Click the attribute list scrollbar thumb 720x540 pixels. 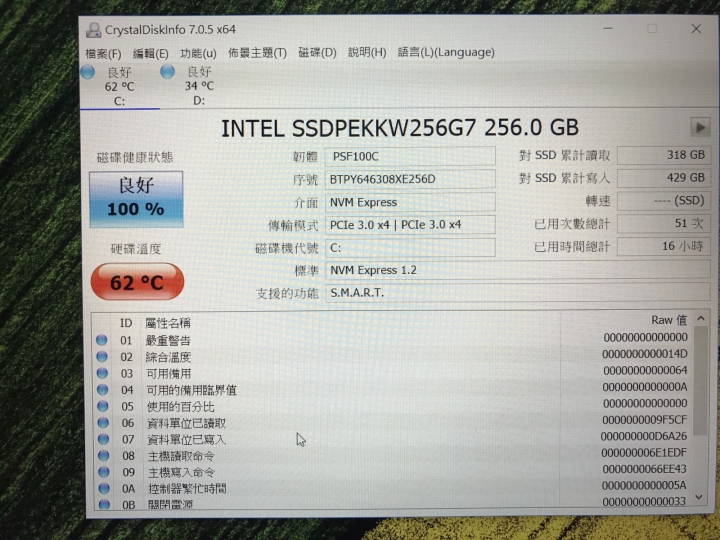point(700,381)
